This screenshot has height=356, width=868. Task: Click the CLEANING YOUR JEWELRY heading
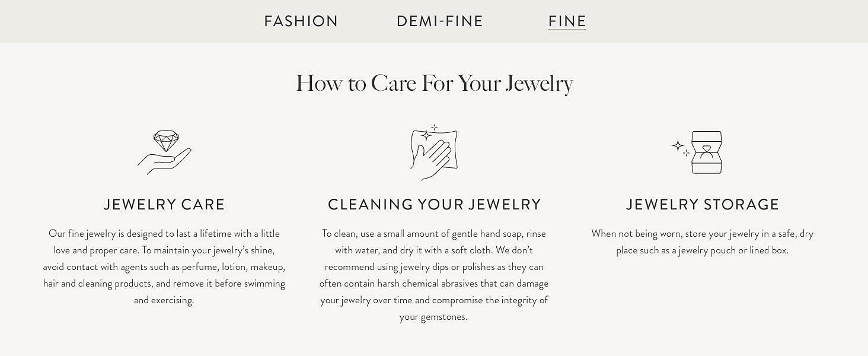point(433,204)
